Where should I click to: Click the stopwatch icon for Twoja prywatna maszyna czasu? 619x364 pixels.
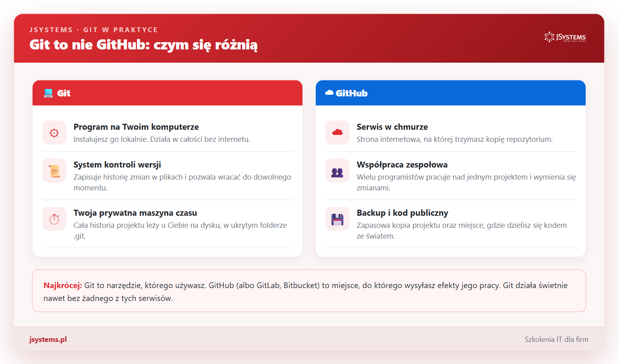tap(54, 219)
